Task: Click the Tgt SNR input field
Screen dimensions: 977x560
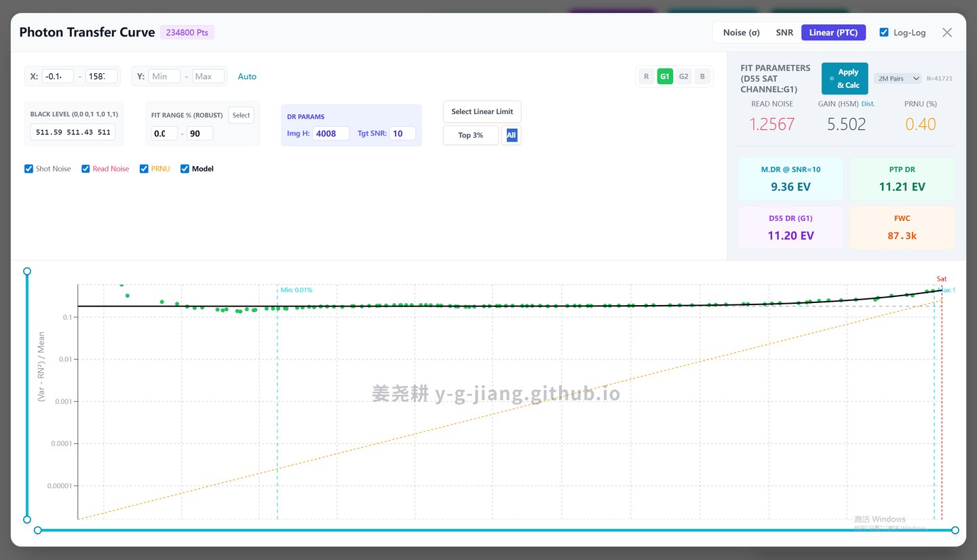Action: 402,134
